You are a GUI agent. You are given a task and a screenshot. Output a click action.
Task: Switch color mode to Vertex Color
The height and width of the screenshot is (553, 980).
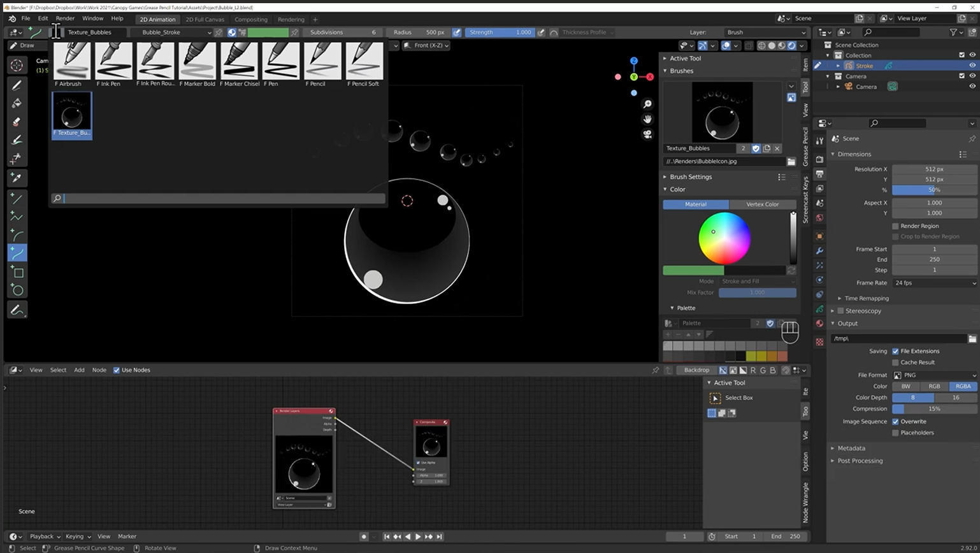click(762, 205)
